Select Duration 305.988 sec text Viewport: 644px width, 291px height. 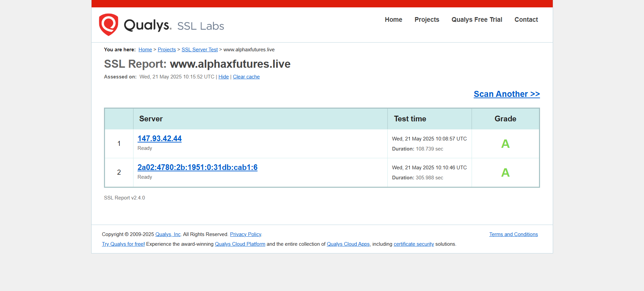click(x=418, y=178)
